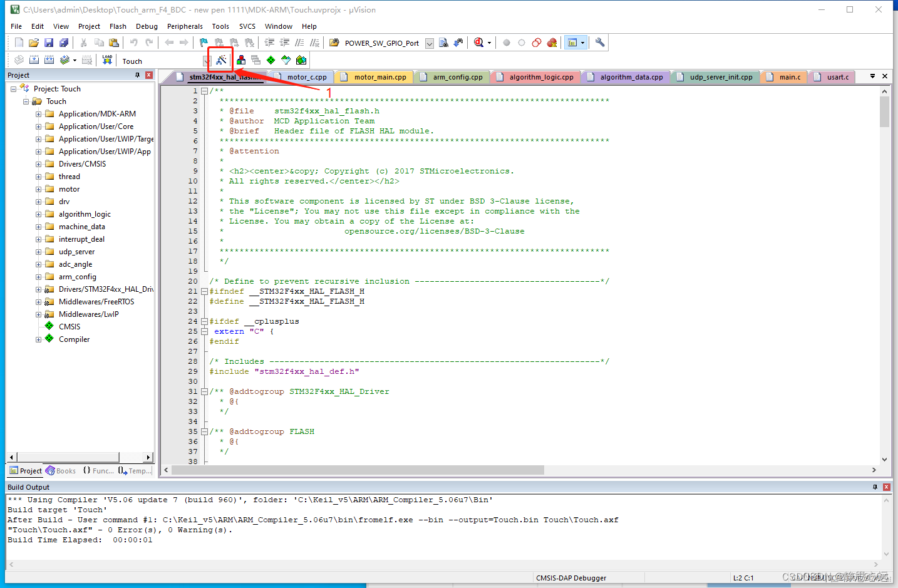The width and height of the screenshot is (898, 588).
Task: Open the Configuration wrench icon
Action: (x=600, y=43)
